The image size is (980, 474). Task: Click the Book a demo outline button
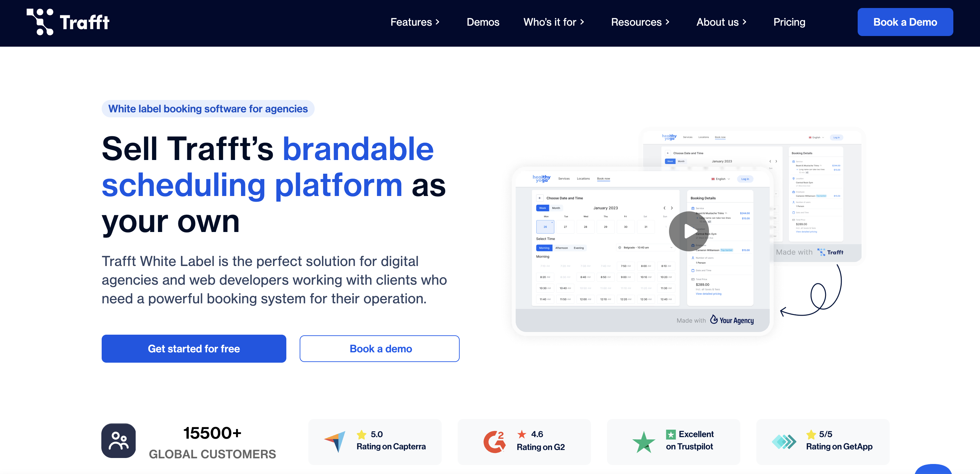[379, 348]
